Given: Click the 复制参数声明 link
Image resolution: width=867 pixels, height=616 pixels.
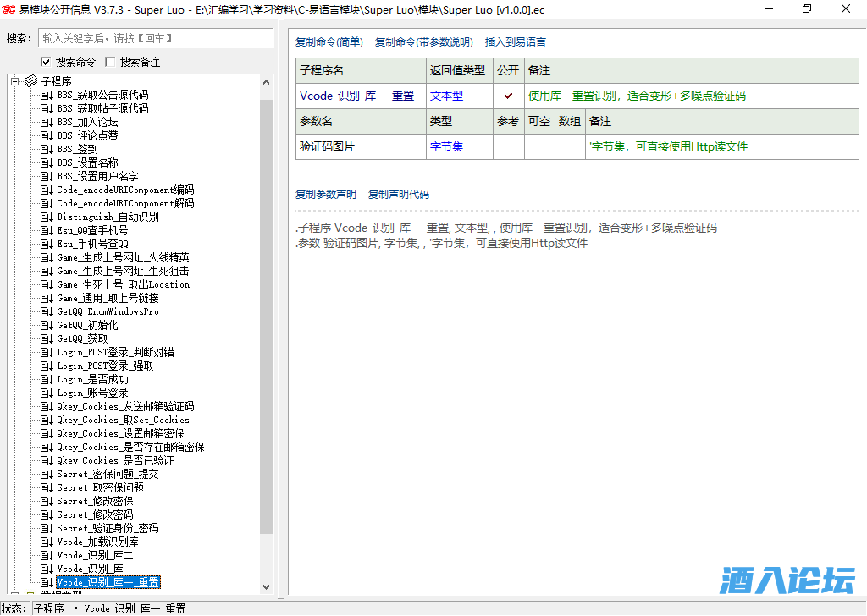Looking at the screenshot, I should (326, 194).
